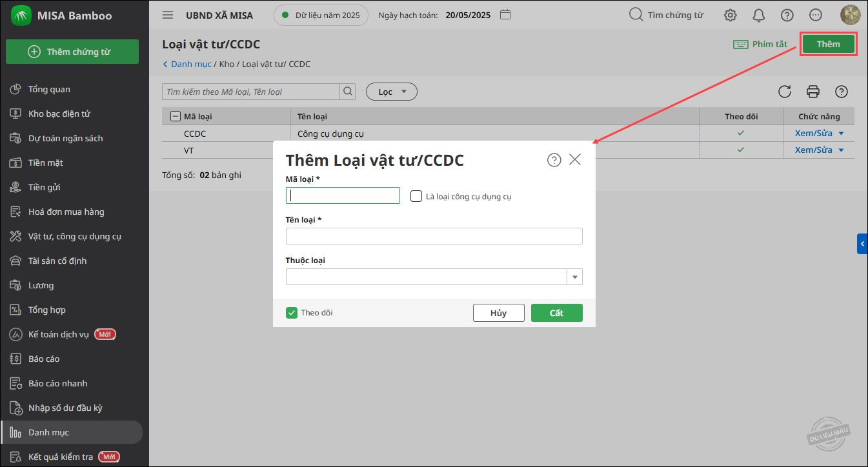This screenshot has width=868, height=467.
Task: Uncheck the Theo dõi checkbox
Action: tap(292, 313)
